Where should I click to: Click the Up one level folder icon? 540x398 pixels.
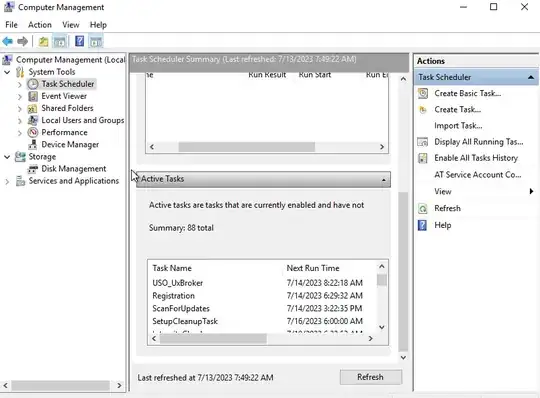(43, 42)
